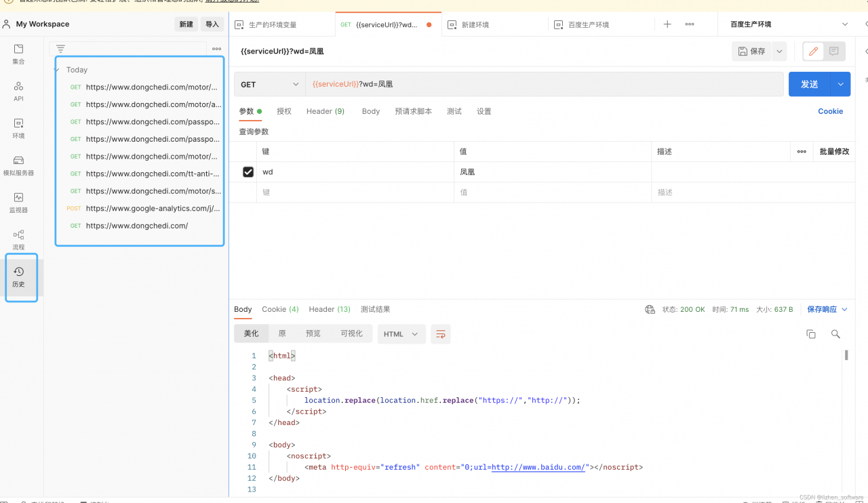Click the 发送 send button
Screen dimensions: 868x503
[x=810, y=84]
